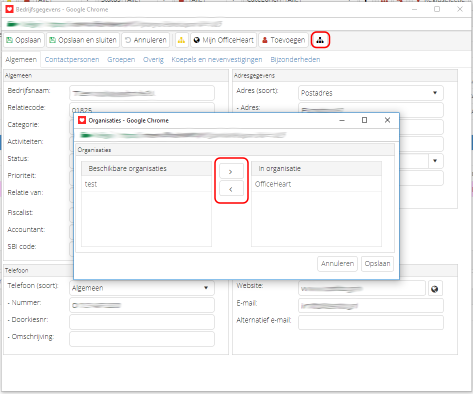473x394 pixels.
Task: Click Annuleren in Organisaties dialog
Action: click(x=337, y=264)
